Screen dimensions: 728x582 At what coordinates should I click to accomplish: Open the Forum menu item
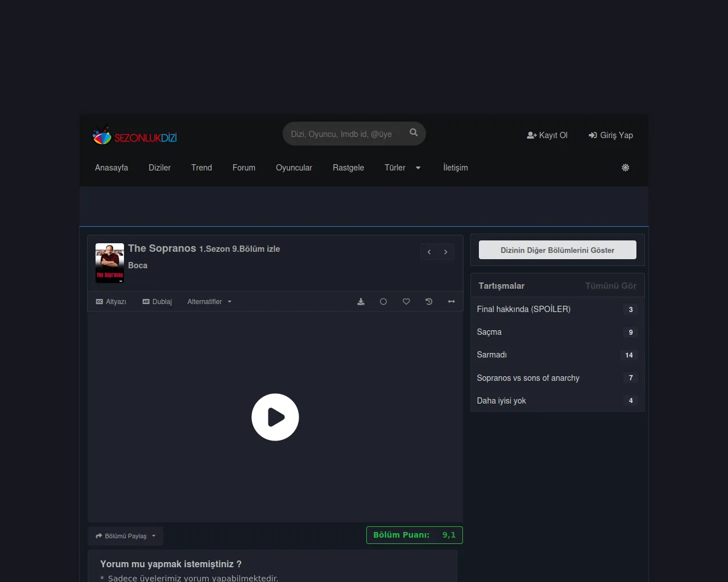pyautogui.click(x=243, y=168)
